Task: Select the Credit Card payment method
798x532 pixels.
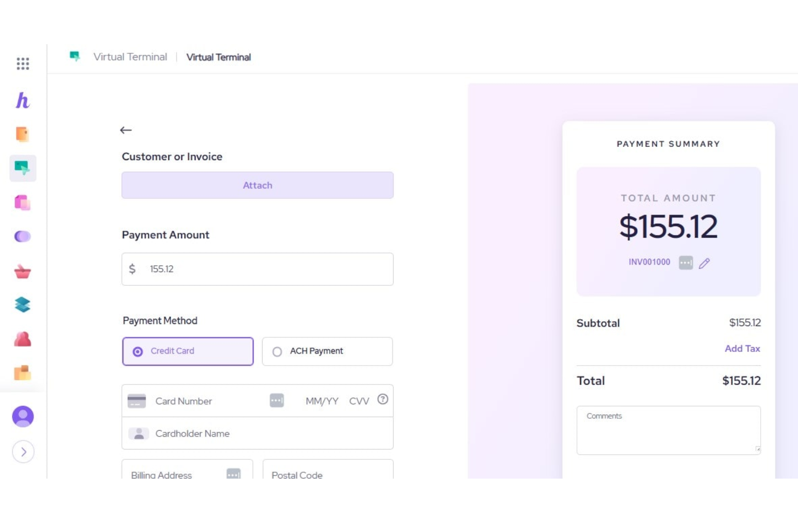Action: point(188,351)
